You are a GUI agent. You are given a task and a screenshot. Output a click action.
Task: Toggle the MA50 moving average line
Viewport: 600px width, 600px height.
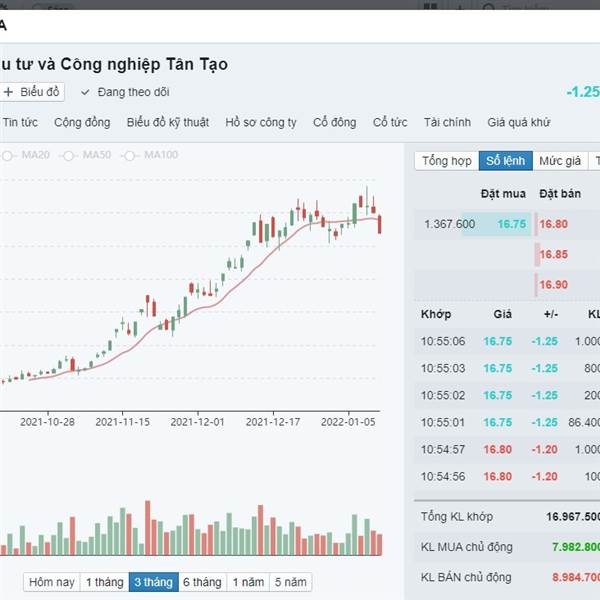pos(87,155)
